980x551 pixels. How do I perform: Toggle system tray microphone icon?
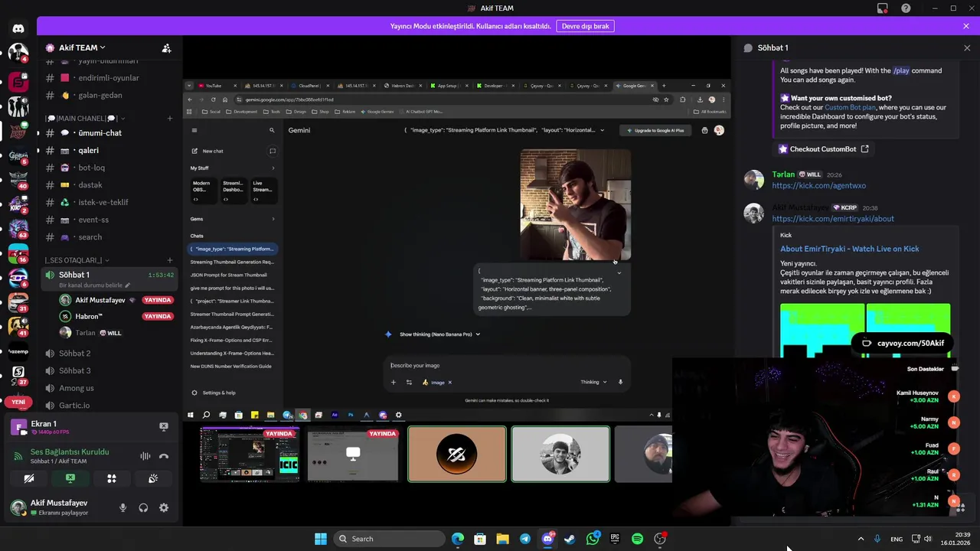coord(877,539)
